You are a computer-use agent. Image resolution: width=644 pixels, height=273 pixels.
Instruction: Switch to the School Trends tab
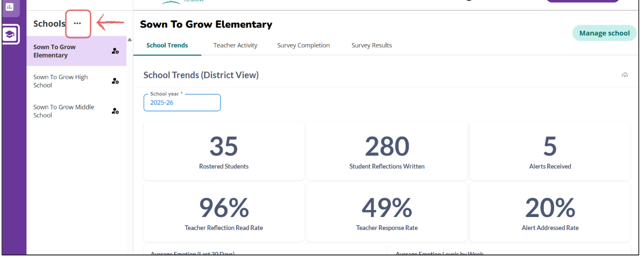point(167,45)
